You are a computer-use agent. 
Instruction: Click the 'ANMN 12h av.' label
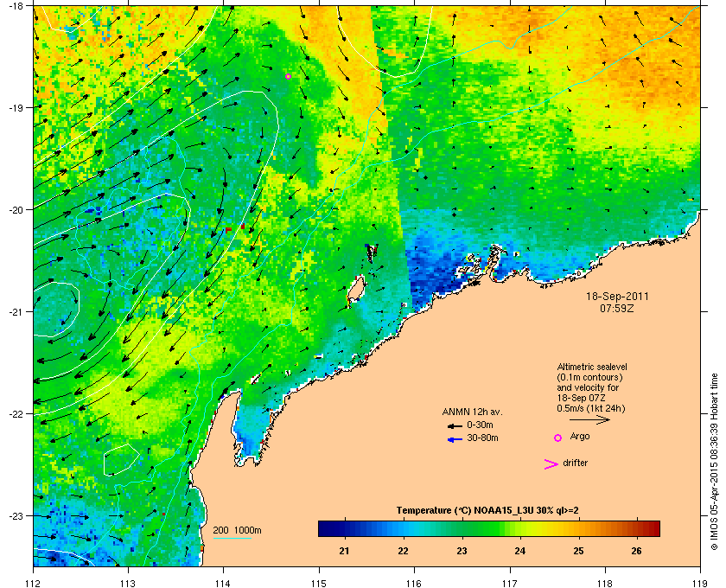[x=472, y=412]
